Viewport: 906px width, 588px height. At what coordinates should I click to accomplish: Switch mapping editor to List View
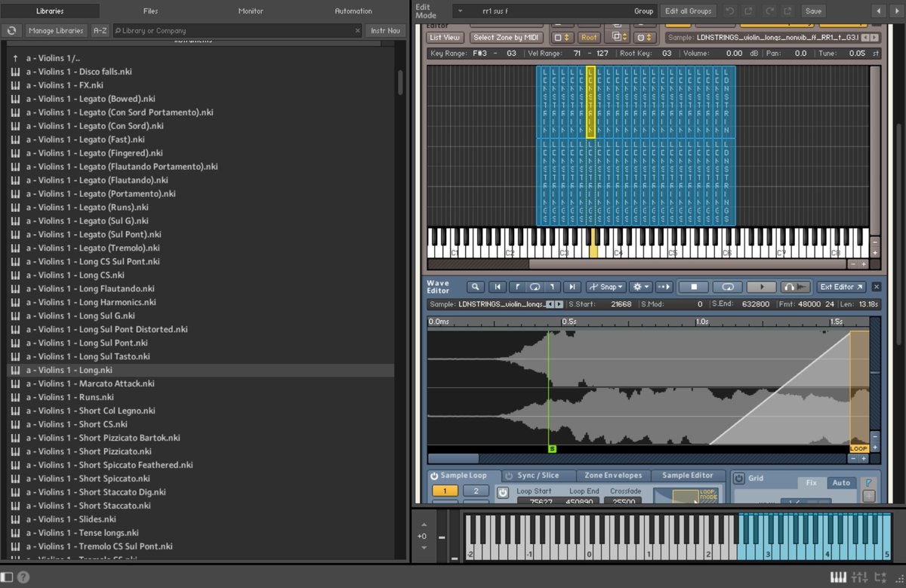(445, 37)
